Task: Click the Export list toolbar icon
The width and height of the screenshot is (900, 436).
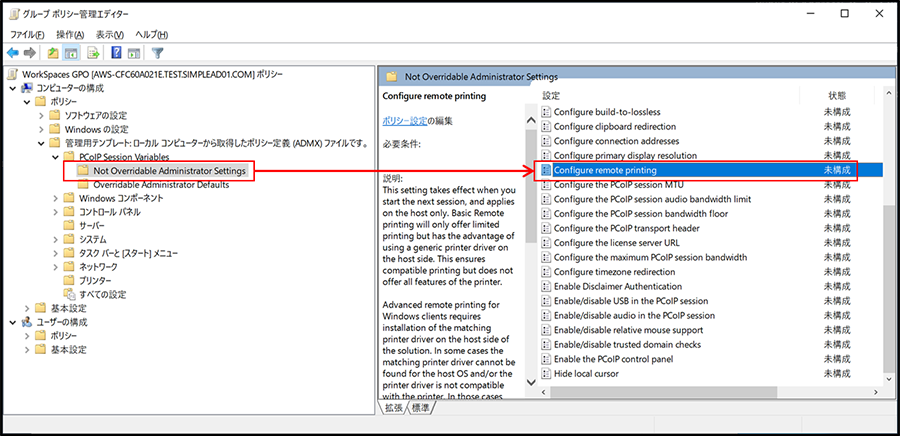Action: 93,53
